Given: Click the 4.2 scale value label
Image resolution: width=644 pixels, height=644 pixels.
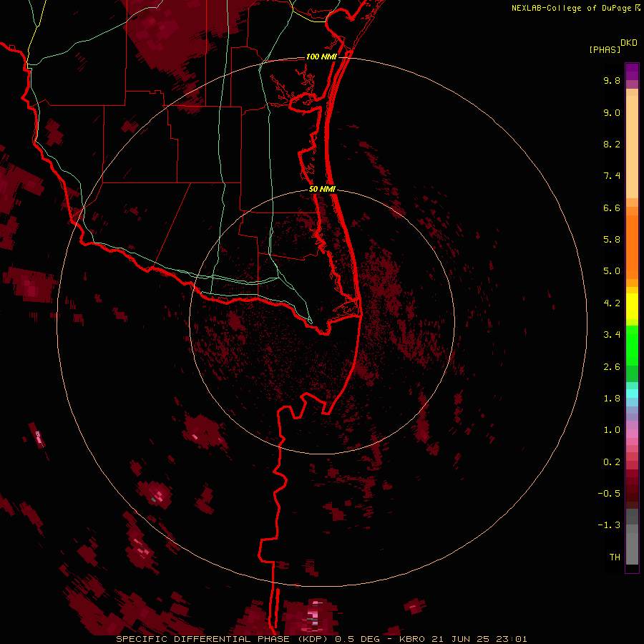Looking at the screenshot, I should click(612, 303).
